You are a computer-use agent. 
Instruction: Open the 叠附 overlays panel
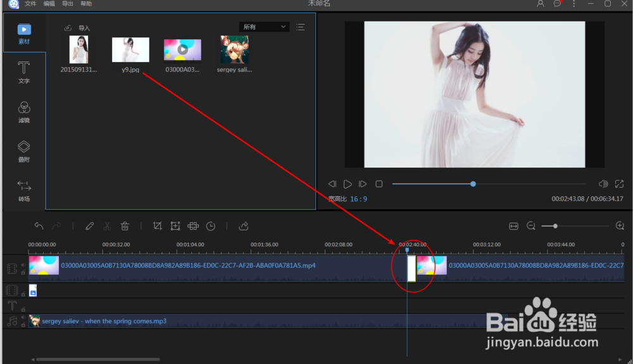point(24,151)
